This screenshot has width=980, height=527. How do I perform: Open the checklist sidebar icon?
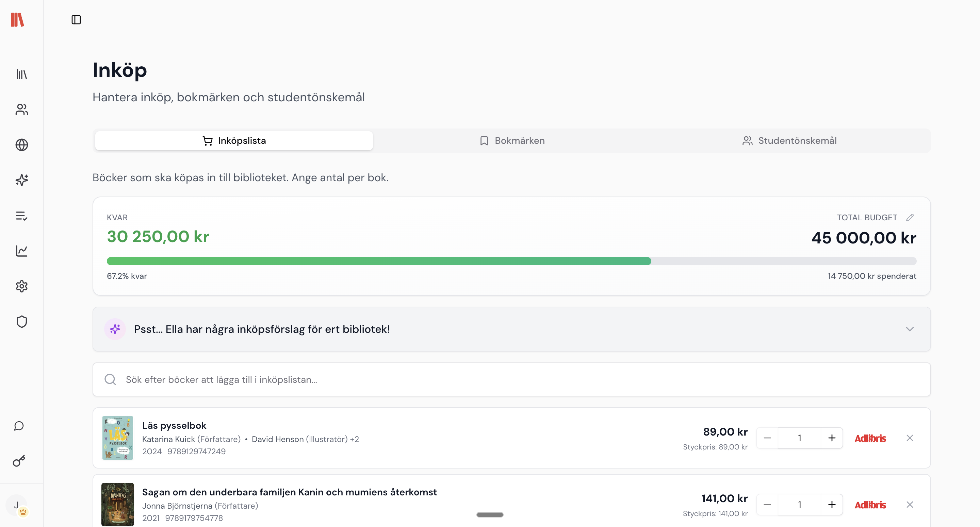22,216
